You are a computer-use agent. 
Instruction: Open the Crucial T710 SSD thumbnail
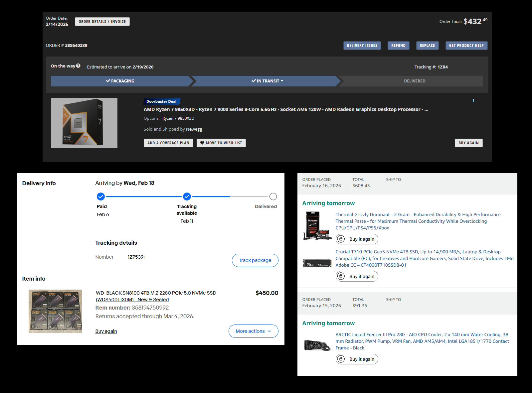pyautogui.click(x=317, y=263)
